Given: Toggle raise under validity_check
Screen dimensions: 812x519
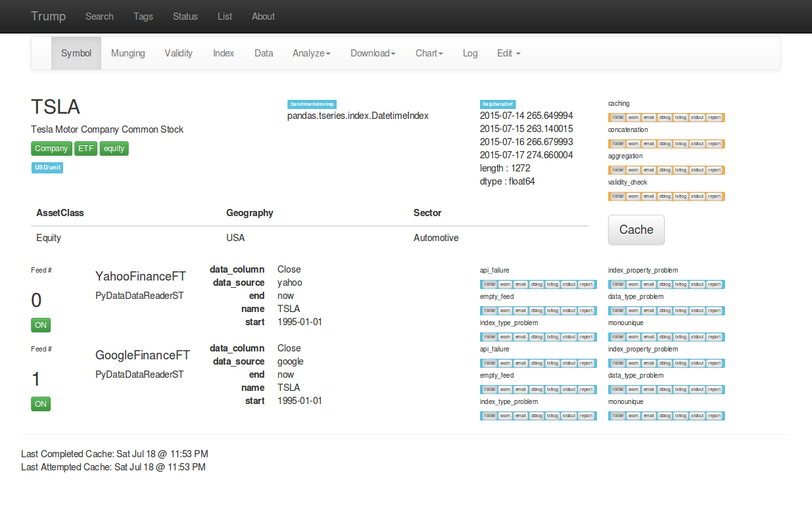Looking at the screenshot, I should pyautogui.click(x=618, y=196).
